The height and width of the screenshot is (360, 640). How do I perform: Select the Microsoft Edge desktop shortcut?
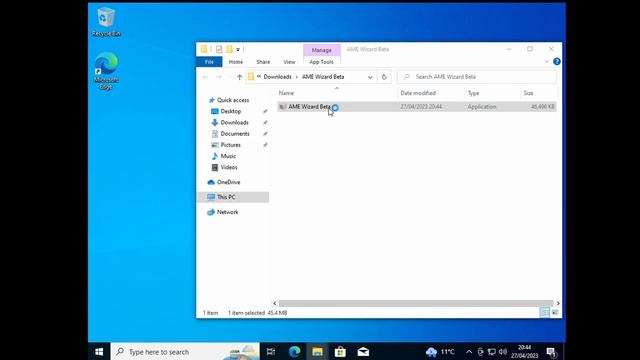coord(106,71)
